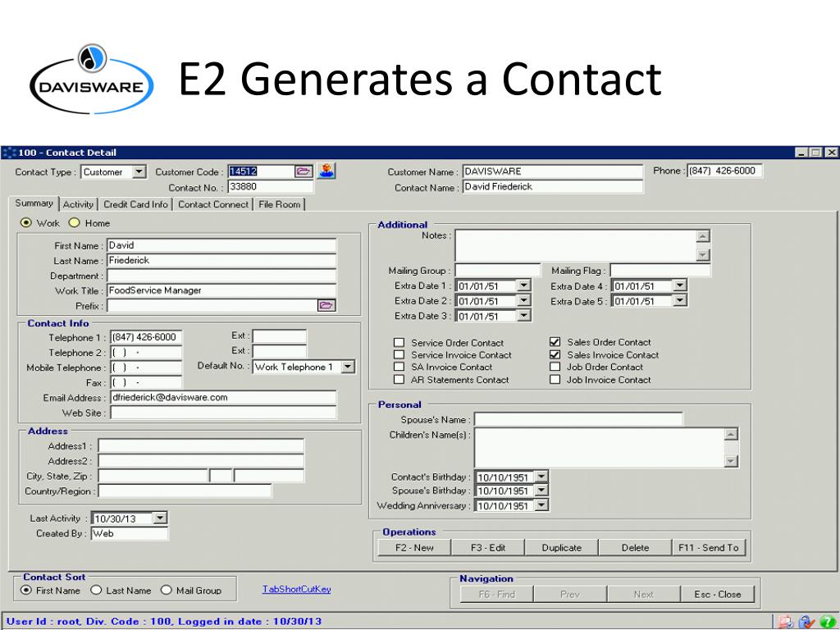Switch to the Activity tab
Image resolution: width=840 pixels, height=630 pixels.
(x=78, y=204)
